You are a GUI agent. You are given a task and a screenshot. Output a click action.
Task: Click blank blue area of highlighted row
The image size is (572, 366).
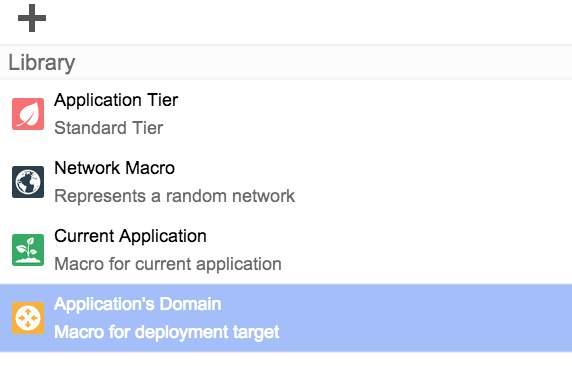click(420, 318)
